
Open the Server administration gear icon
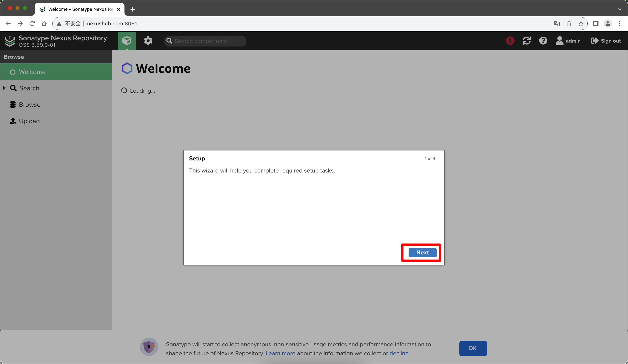(148, 41)
